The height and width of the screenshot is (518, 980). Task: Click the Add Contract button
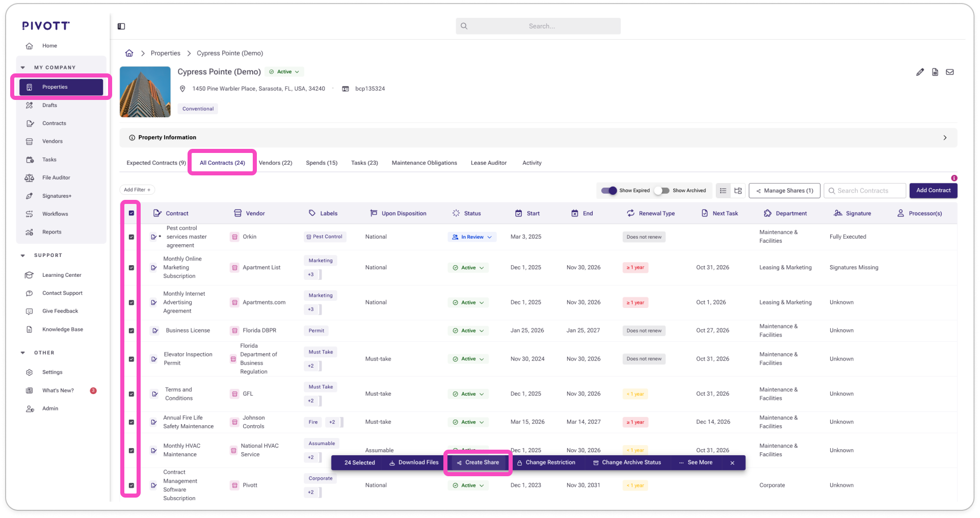(933, 191)
